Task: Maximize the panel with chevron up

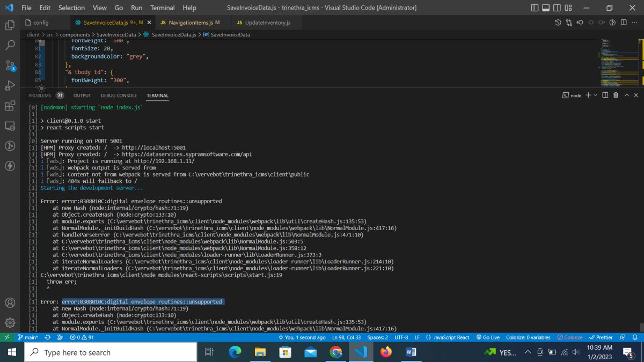Action: 626,95
